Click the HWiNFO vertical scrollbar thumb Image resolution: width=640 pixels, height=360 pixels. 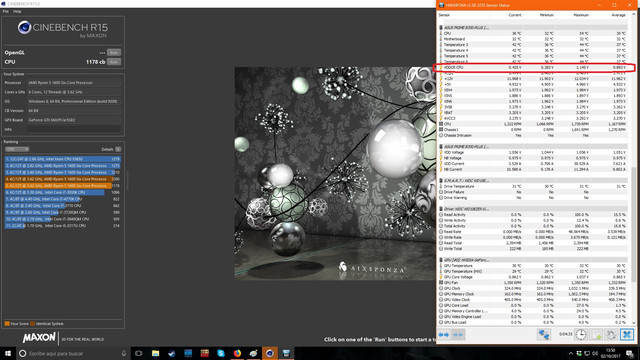tap(633, 224)
